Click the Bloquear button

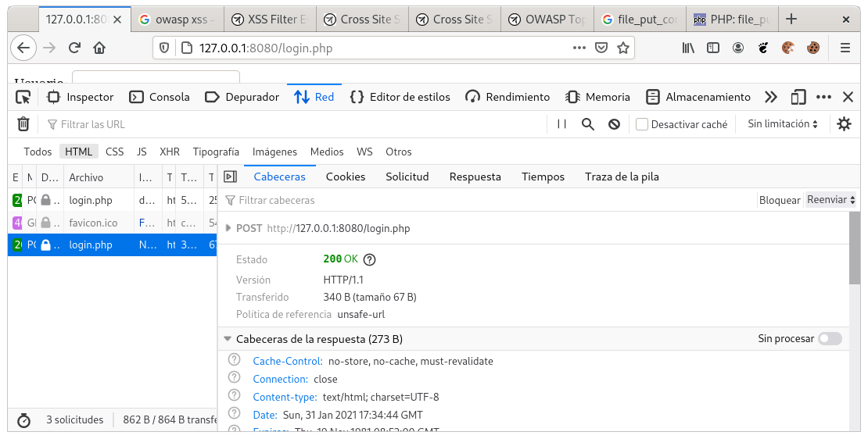[780, 200]
